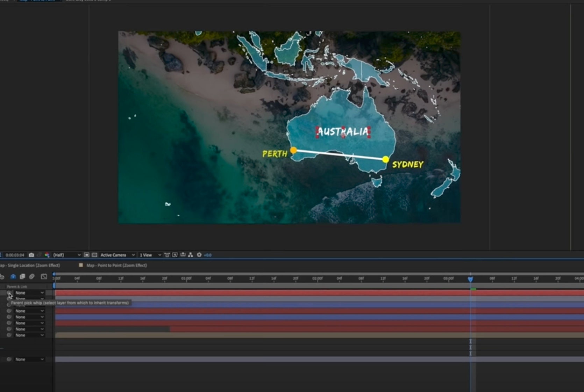
Task: Click the Exposure +0.0 control
Action: [207, 255]
